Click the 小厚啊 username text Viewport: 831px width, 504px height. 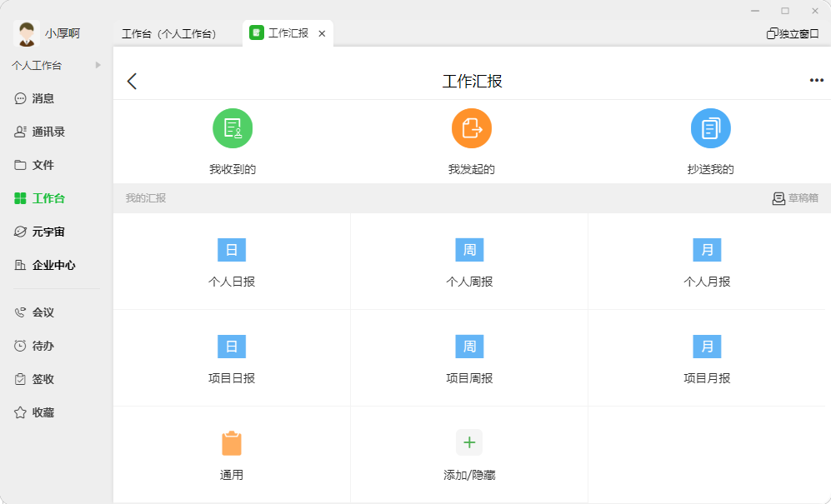pos(63,33)
